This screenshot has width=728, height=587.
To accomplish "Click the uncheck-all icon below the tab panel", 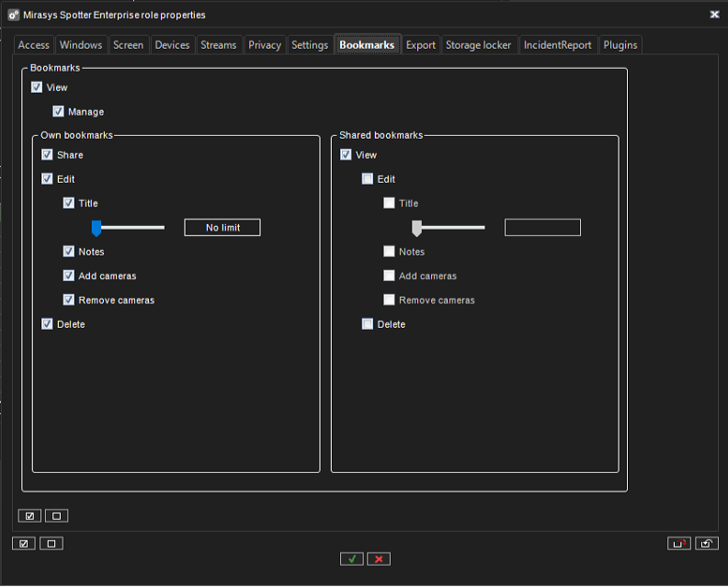I will (51, 543).
